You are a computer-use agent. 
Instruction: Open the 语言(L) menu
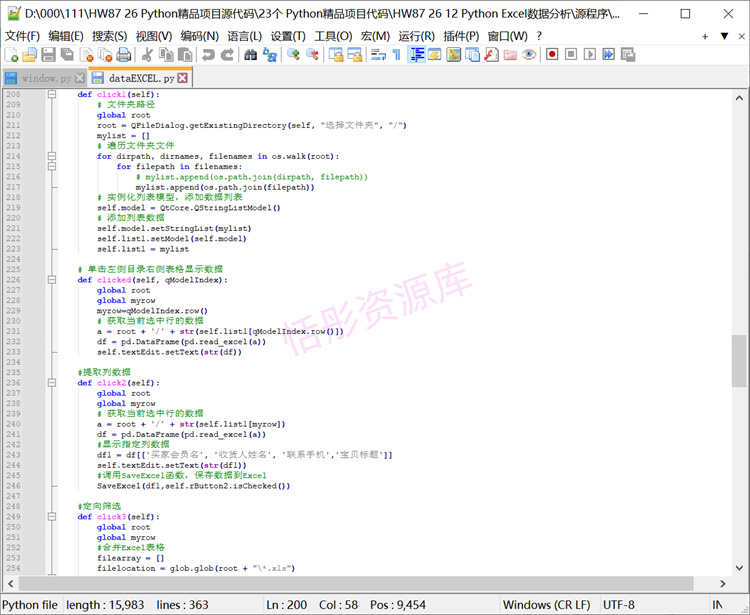point(244,36)
